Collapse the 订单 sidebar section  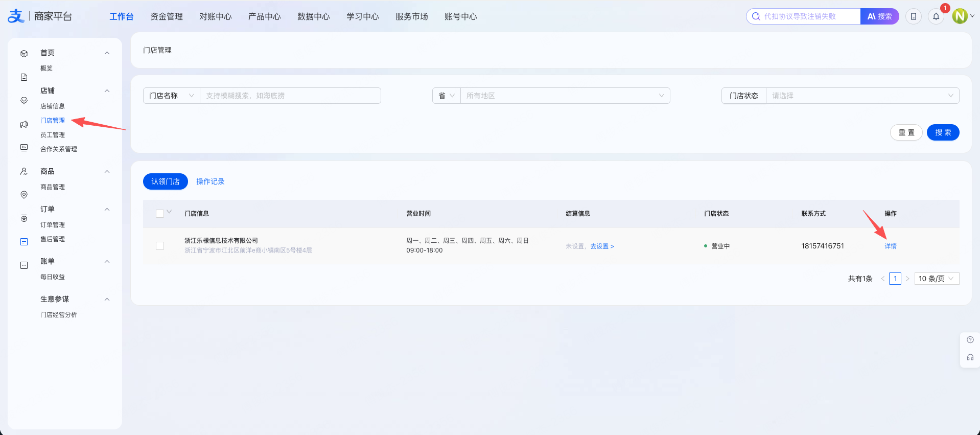(107, 210)
